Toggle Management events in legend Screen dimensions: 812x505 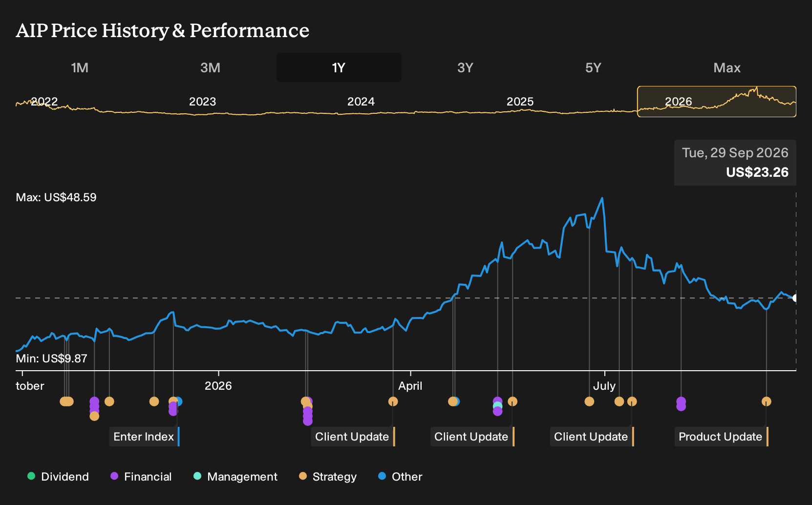click(x=235, y=477)
